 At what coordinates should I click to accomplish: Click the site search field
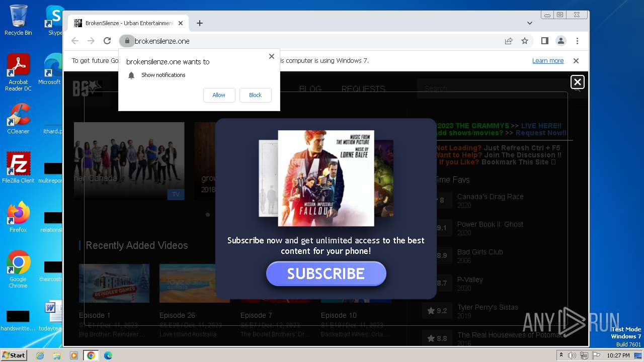point(496,89)
